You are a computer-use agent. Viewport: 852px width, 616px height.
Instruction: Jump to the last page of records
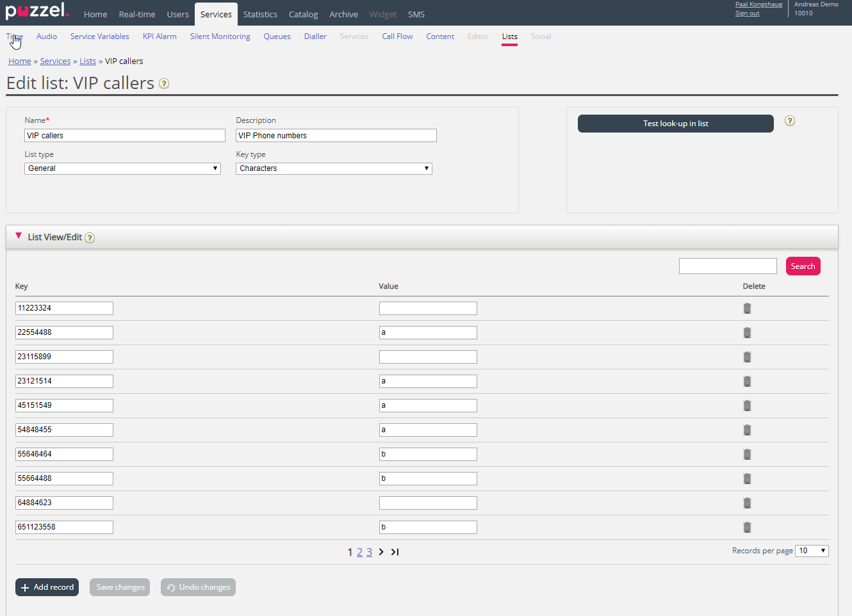(395, 552)
